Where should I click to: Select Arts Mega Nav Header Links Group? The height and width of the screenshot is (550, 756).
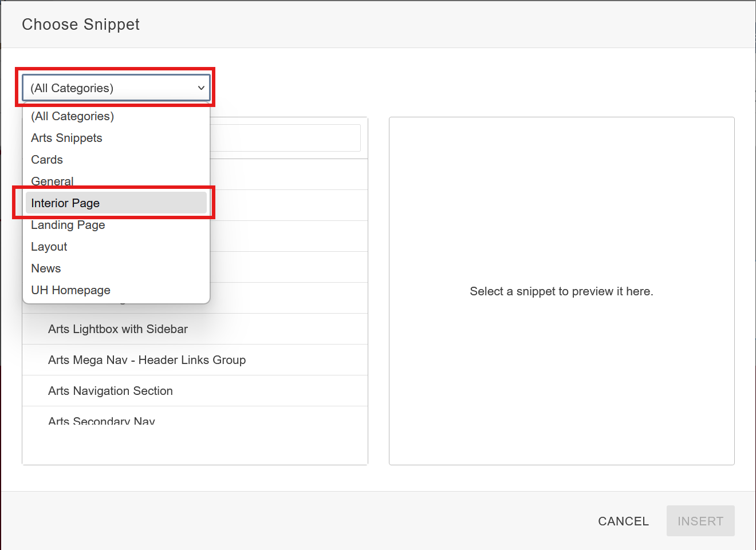point(147,360)
